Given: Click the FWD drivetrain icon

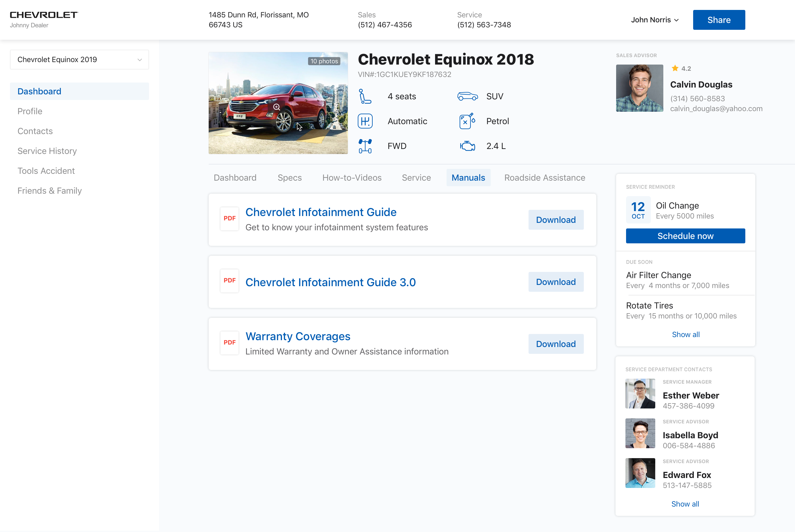Looking at the screenshot, I should click(365, 146).
